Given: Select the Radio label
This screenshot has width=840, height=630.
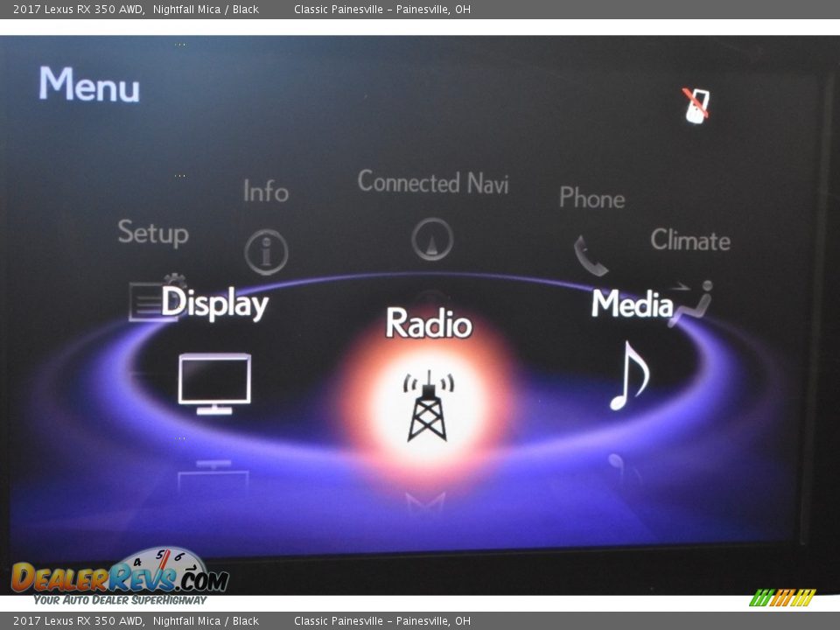Looking at the screenshot, I should pos(429,323).
